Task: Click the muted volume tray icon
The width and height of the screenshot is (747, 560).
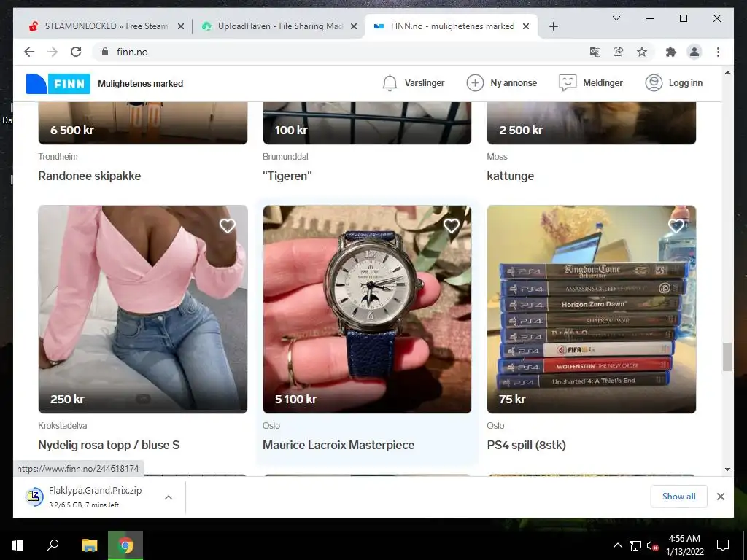Action: point(653,546)
